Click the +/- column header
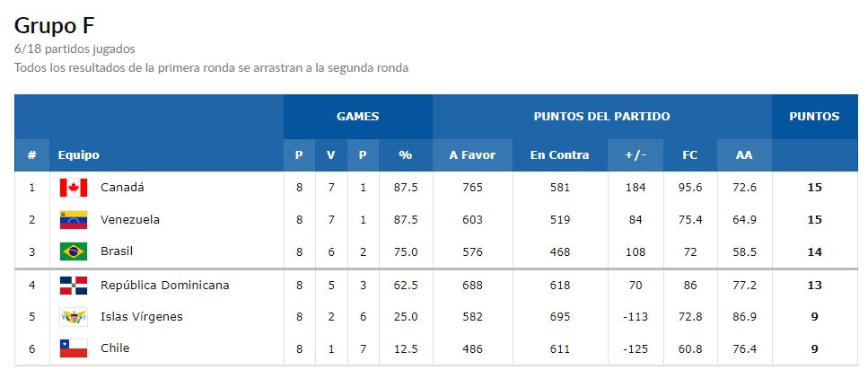The height and width of the screenshot is (370, 868). pos(636,155)
